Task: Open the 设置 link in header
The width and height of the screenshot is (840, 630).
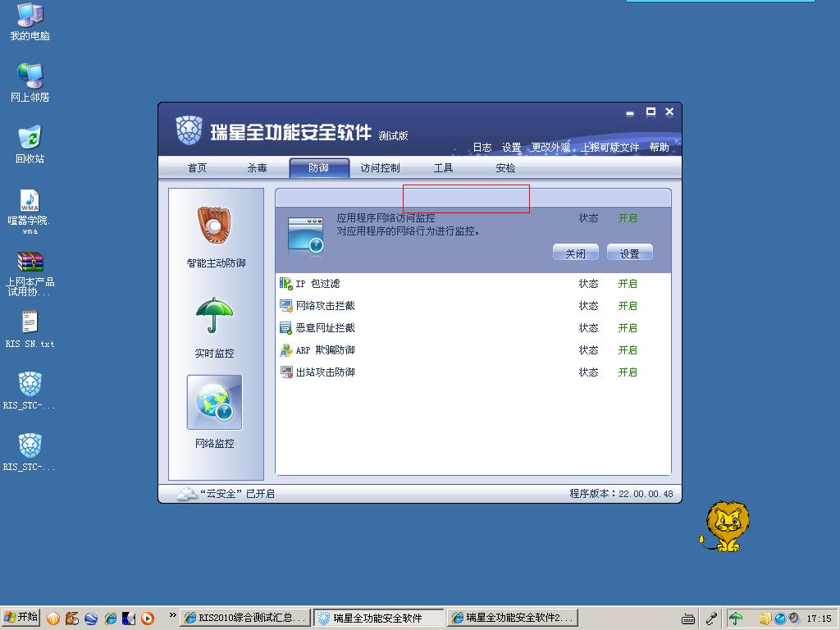Action: (511, 148)
